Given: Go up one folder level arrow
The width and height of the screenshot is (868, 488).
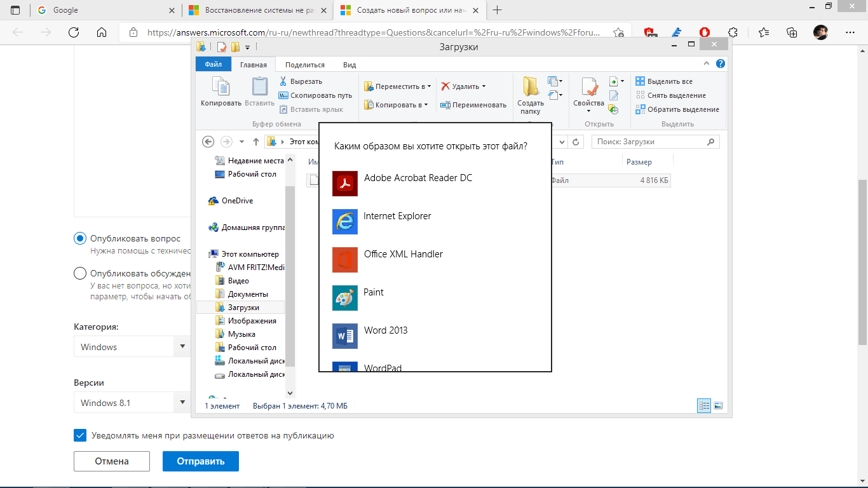Looking at the screenshot, I should [x=256, y=142].
